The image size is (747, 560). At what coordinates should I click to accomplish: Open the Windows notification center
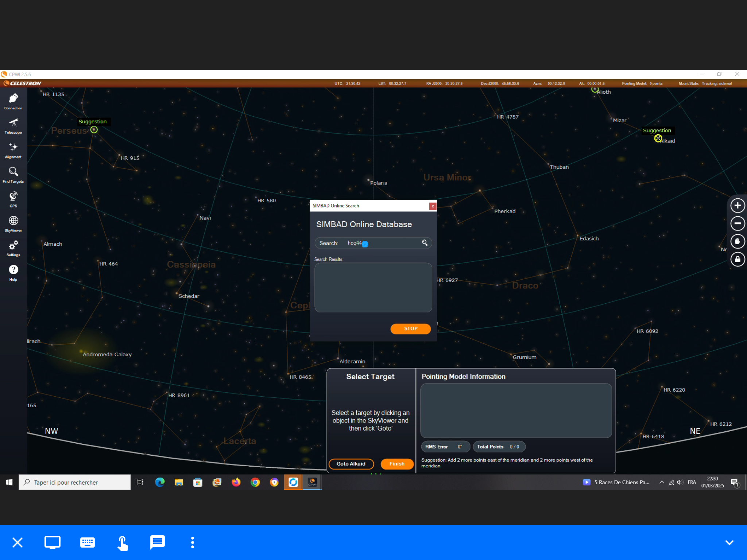735,483
